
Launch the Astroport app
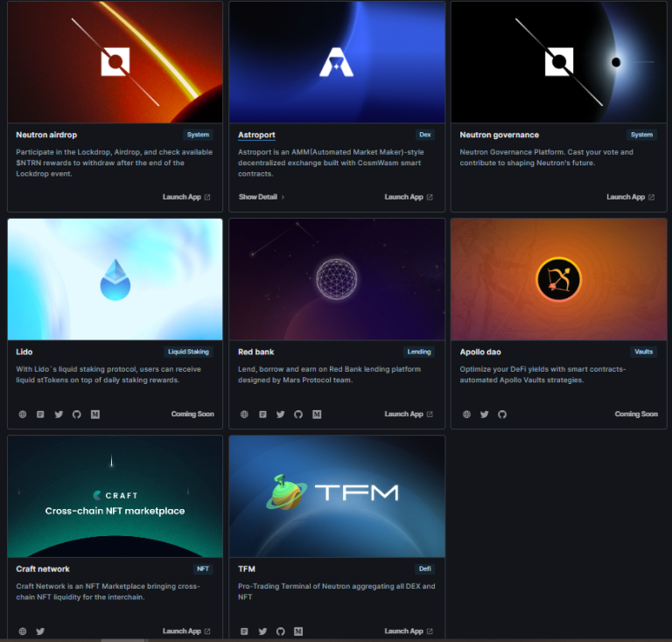coord(408,197)
